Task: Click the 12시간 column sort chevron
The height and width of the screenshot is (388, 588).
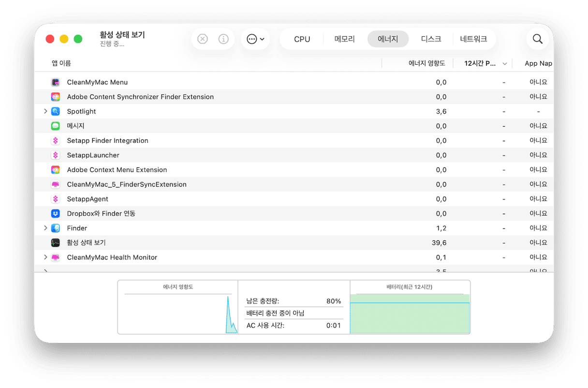Action: (505, 64)
